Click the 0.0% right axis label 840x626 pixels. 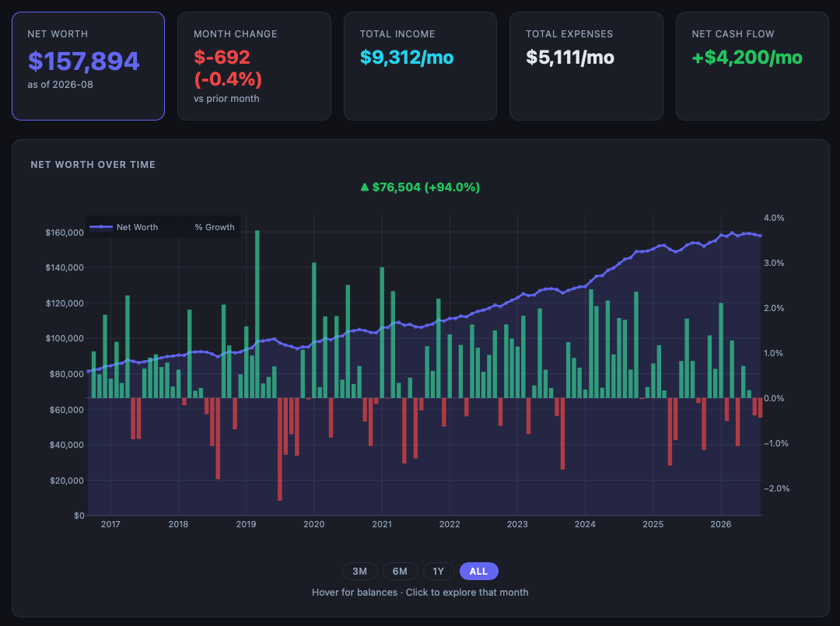click(x=774, y=398)
